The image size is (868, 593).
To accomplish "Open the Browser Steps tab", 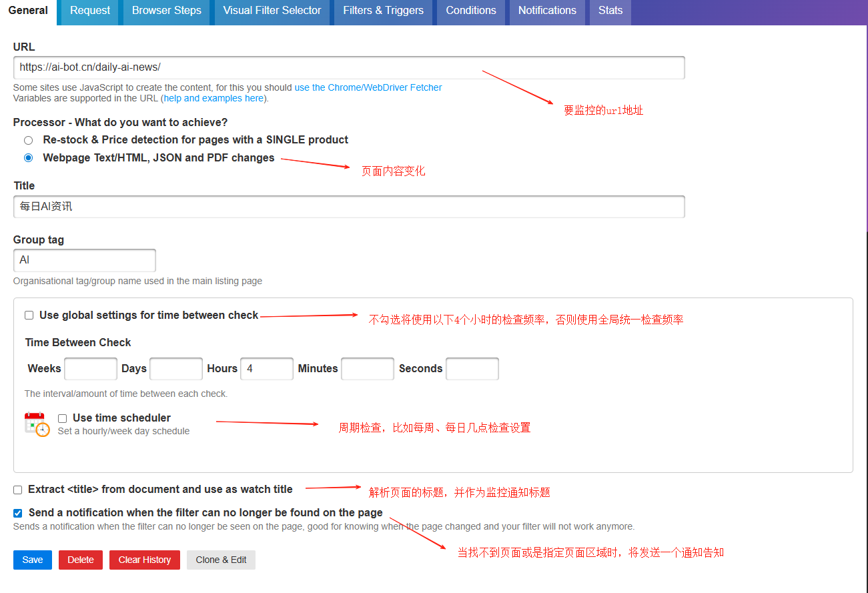I will (166, 11).
